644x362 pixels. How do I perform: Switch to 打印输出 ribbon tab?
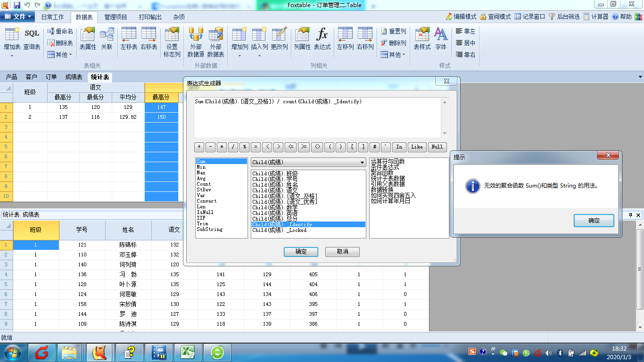pos(150,17)
